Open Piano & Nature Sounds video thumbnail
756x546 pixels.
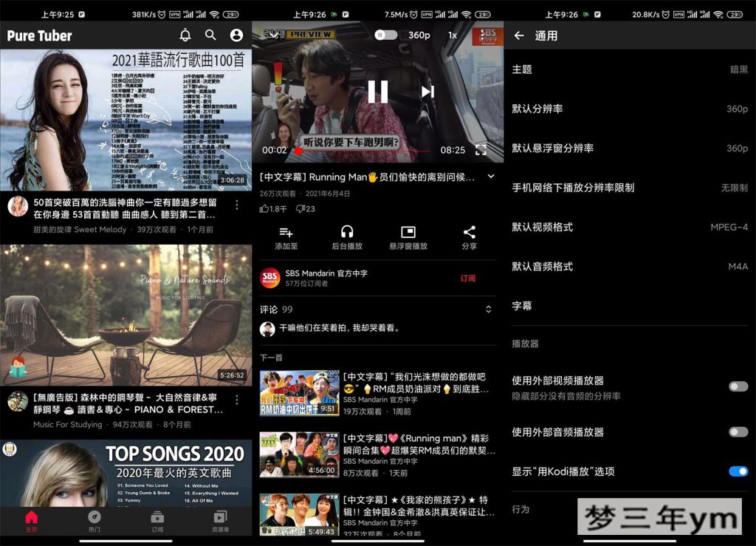[x=126, y=315]
